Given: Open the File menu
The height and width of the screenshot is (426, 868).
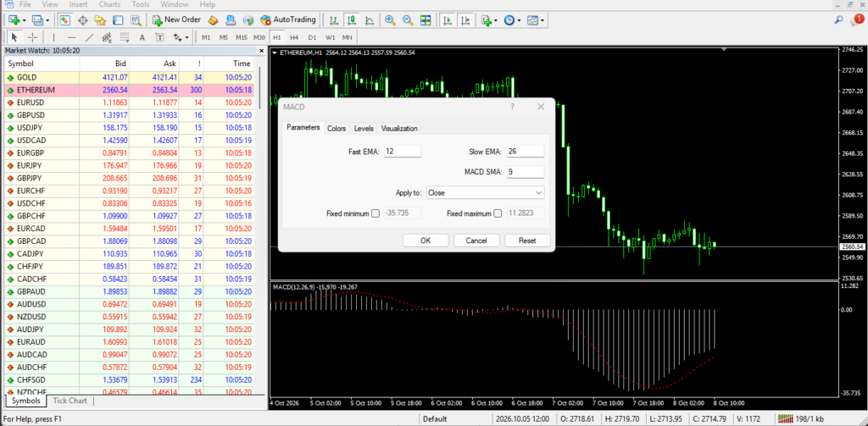Looking at the screenshot, I should tap(25, 4).
